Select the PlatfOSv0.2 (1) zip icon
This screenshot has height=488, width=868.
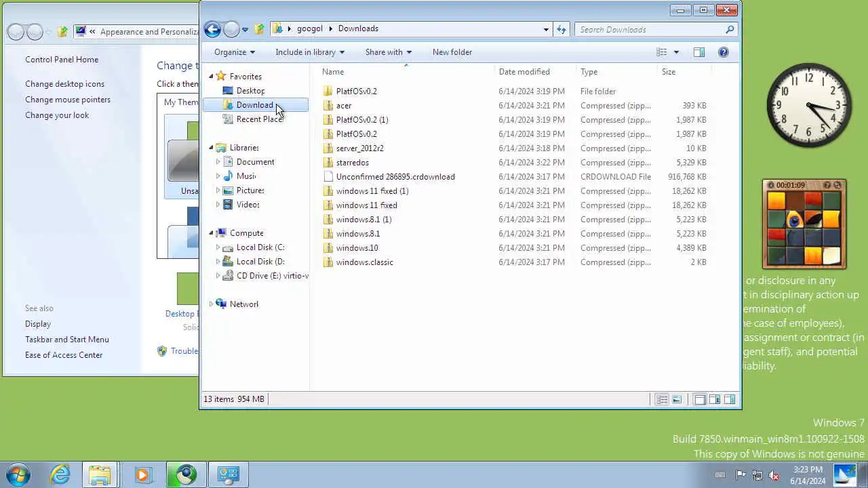click(328, 120)
